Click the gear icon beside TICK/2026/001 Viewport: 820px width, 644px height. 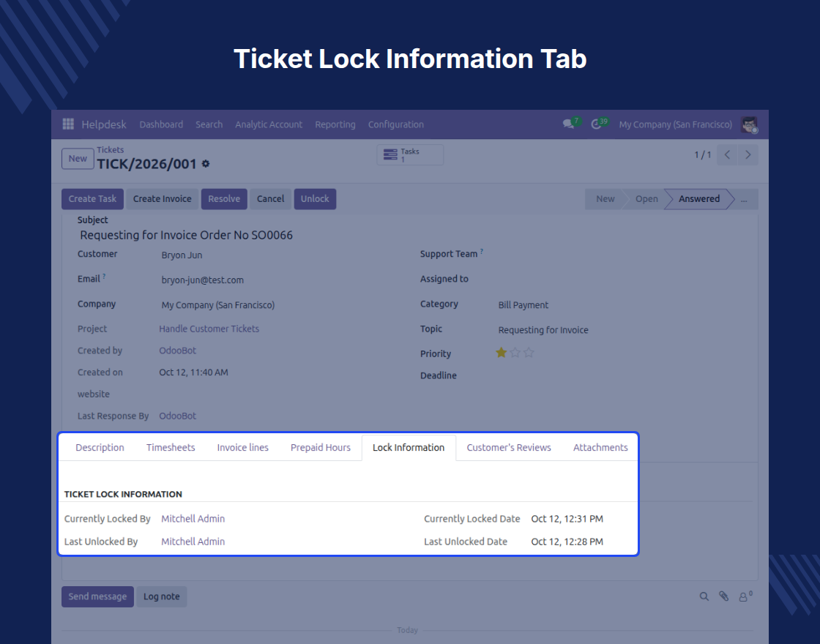tap(206, 164)
